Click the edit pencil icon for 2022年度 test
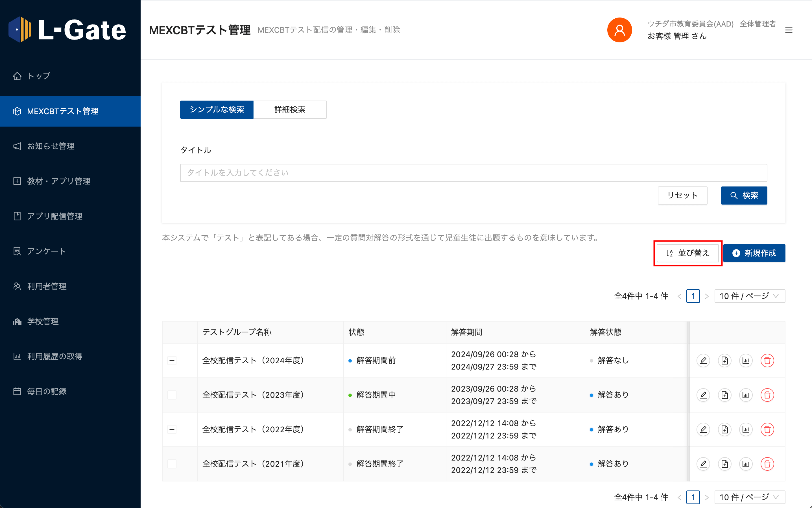 click(703, 429)
